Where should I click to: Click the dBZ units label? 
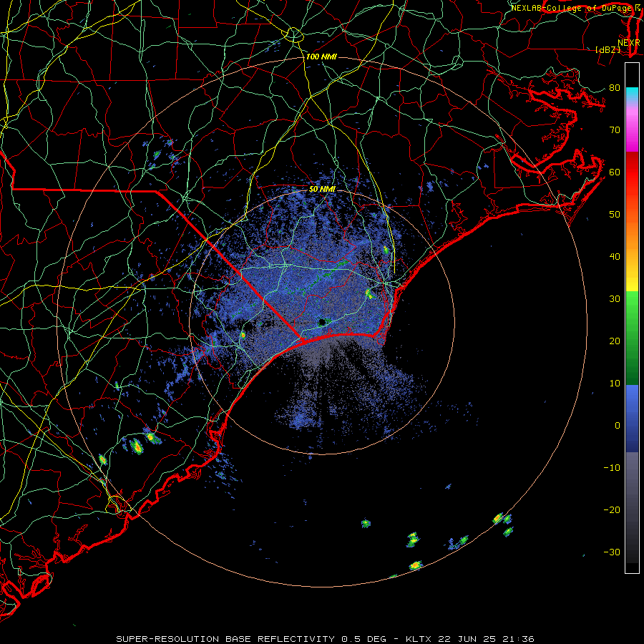click(608, 49)
